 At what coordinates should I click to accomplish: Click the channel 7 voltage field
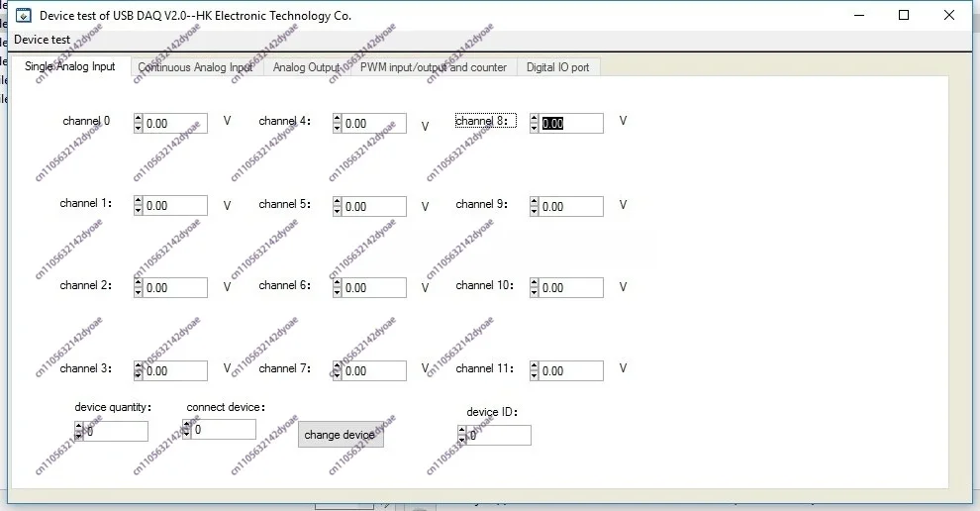[374, 371]
